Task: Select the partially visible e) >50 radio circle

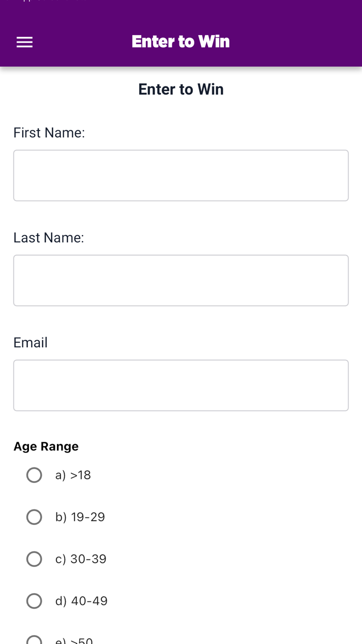Action: [x=34, y=641]
